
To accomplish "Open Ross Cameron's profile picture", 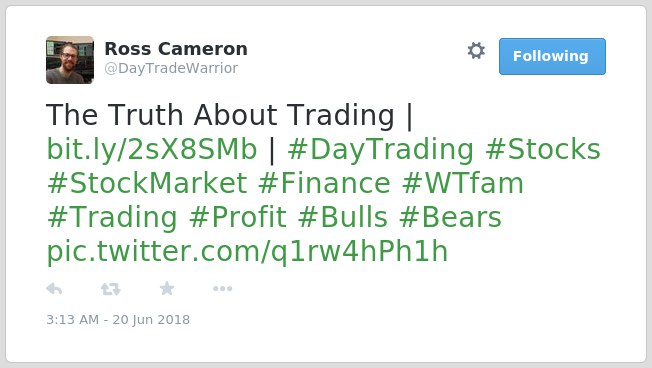I will tap(70, 60).
